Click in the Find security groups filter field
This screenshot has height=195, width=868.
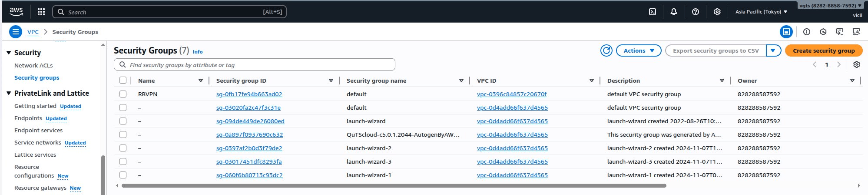tap(261, 65)
